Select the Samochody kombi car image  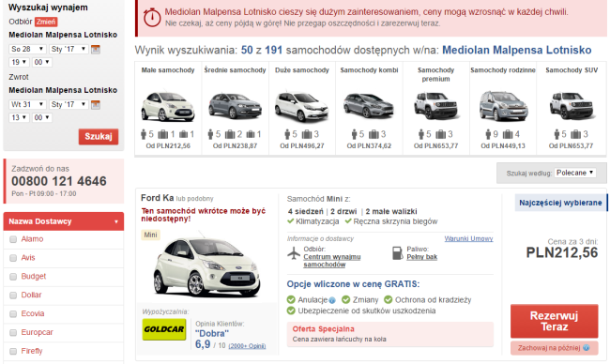369,105
